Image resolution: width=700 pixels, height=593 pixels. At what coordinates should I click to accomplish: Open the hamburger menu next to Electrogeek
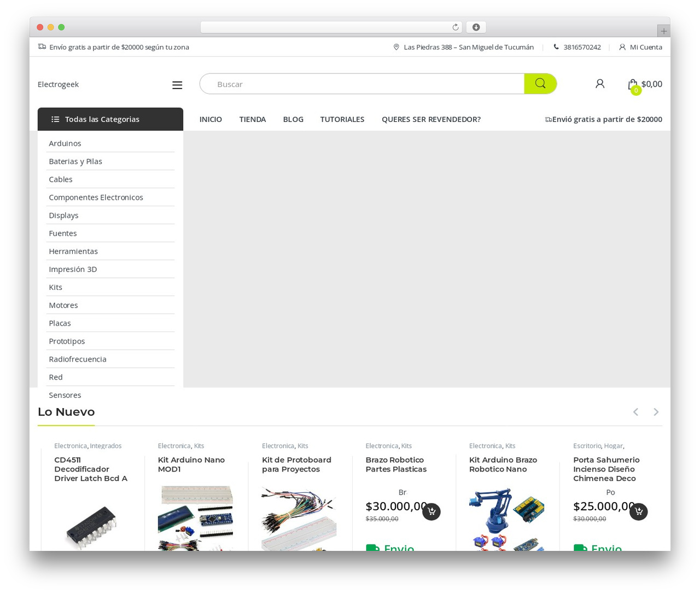[x=177, y=85]
